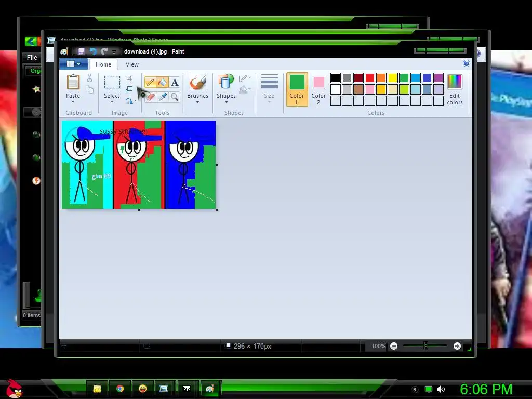Viewport: 532px width, 399px height.
Task: Click the Undo arrow in title bar
Action: coord(92,51)
